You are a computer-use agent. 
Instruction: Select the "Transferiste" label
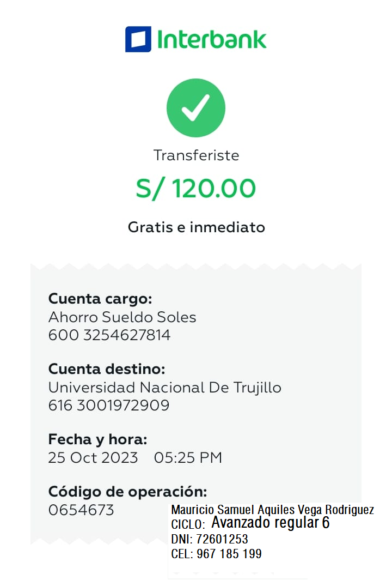[x=196, y=155]
